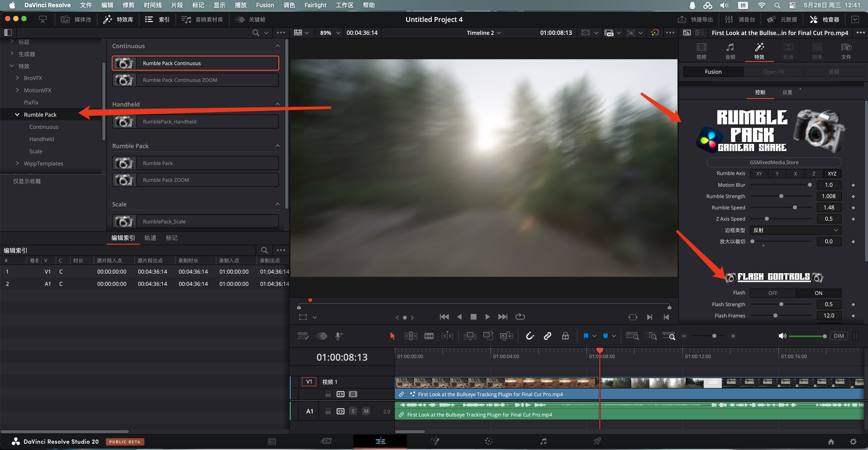Open the Media Pool panel
This screenshot has width=868, height=450.
(76, 19)
